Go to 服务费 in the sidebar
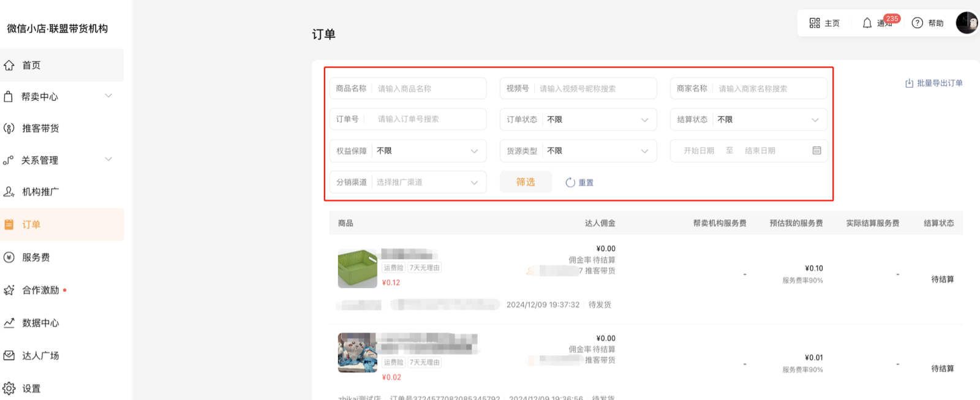This screenshot has height=400, width=980. 36,257
